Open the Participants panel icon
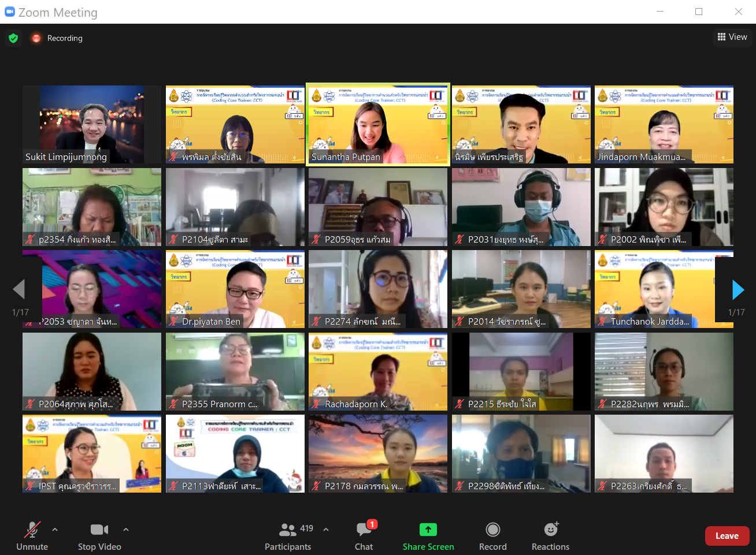756x555 pixels. click(x=287, y=529)
